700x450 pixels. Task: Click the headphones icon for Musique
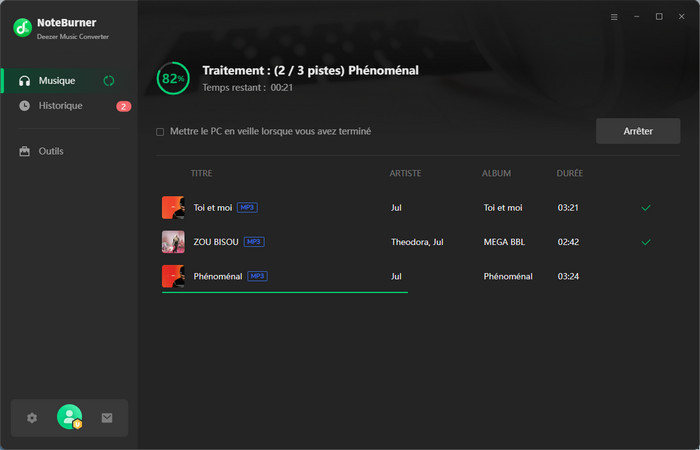click(x=25, y=81)
